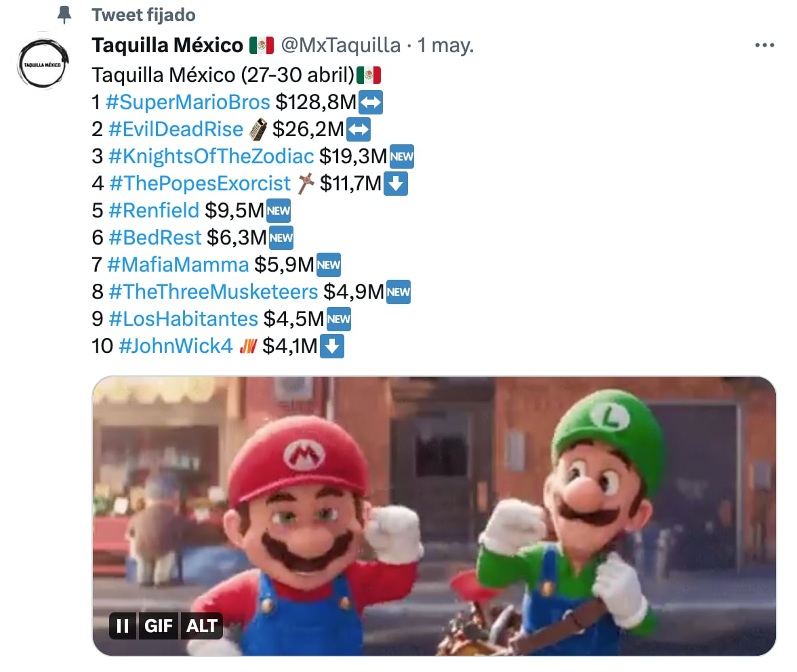Pause the Mario and Luigi GIF
This screenshot has height=672, width=797.
click(123, 626)
